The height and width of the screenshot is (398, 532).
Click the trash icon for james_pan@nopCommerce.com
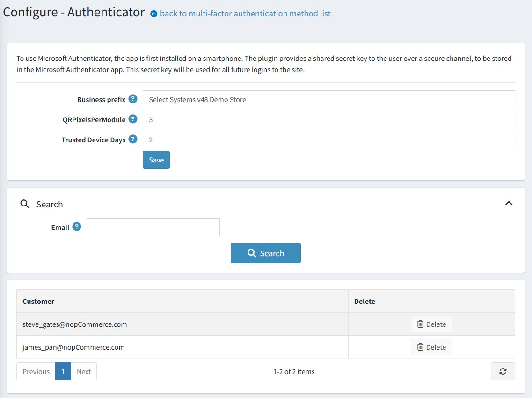click(421, 347)
